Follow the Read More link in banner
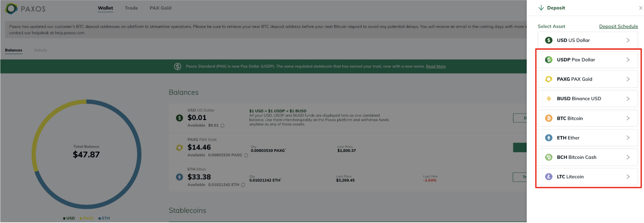The image size is (644, 223). 436,66
